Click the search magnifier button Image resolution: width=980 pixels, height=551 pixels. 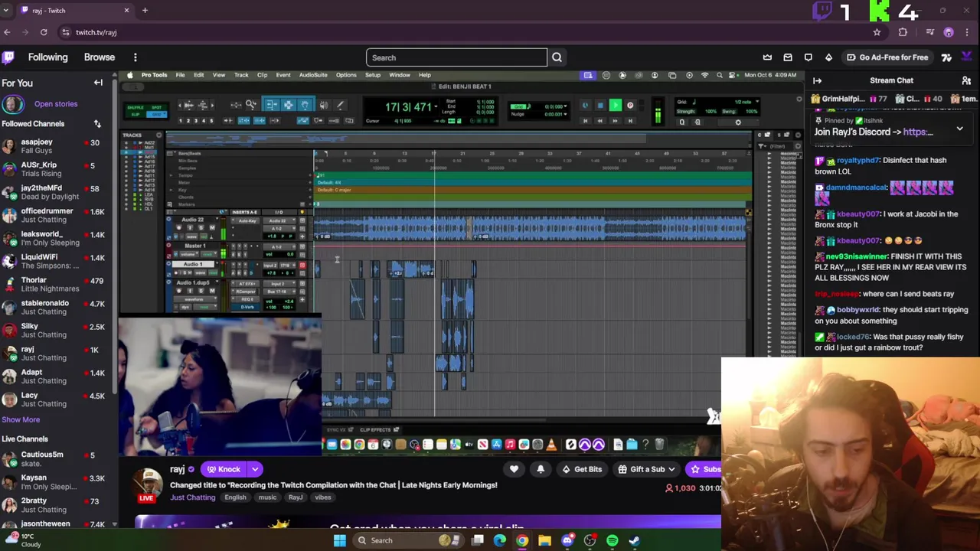557,57
